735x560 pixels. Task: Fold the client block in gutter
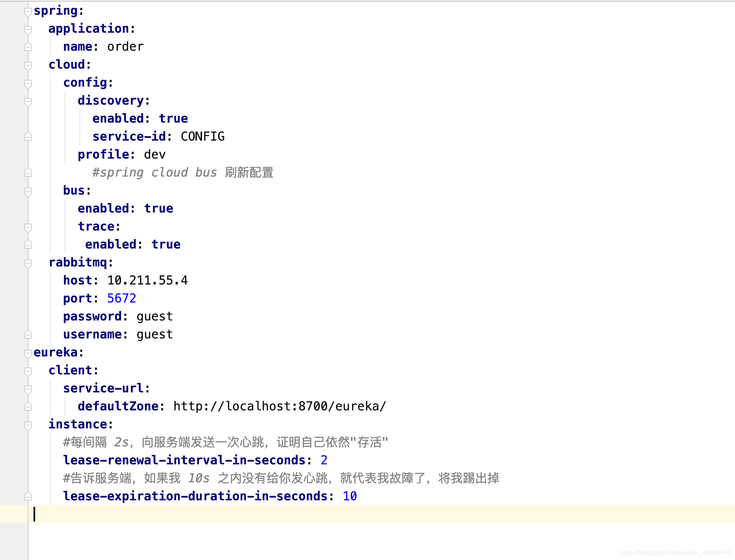pos(28,371)
